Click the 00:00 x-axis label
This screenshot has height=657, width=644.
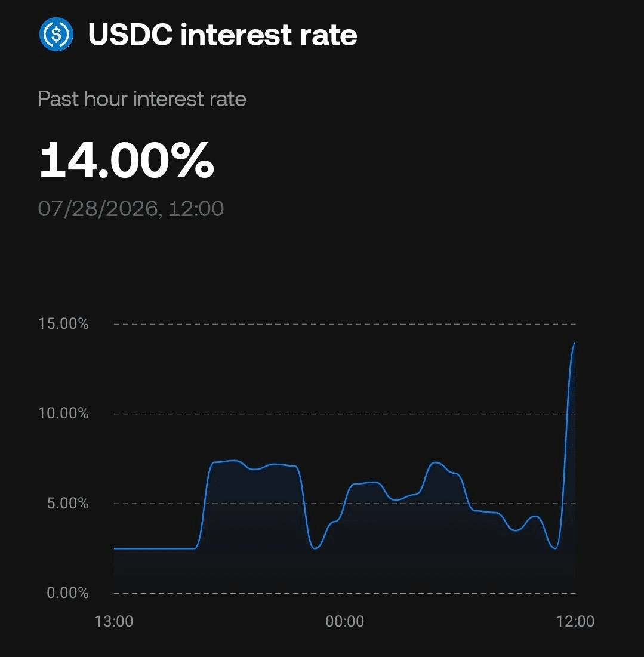pyautogui.click(x=345, y=621)
